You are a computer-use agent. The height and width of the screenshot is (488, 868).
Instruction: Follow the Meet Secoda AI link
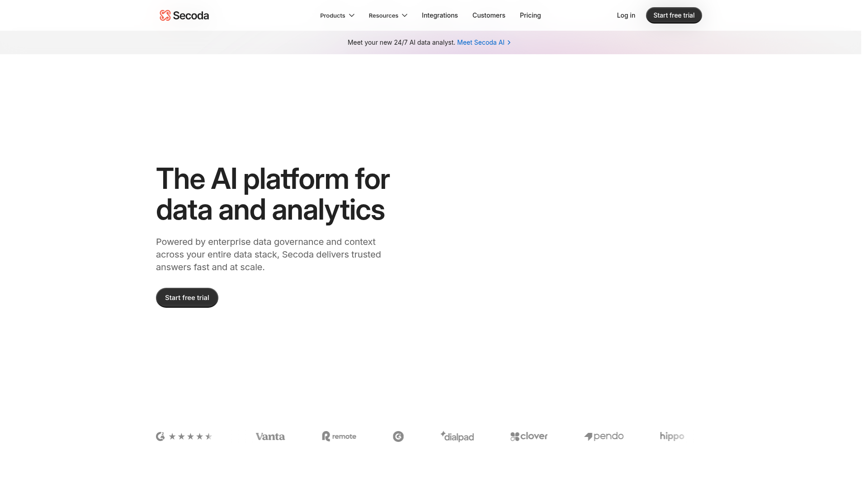click(480, 42)
